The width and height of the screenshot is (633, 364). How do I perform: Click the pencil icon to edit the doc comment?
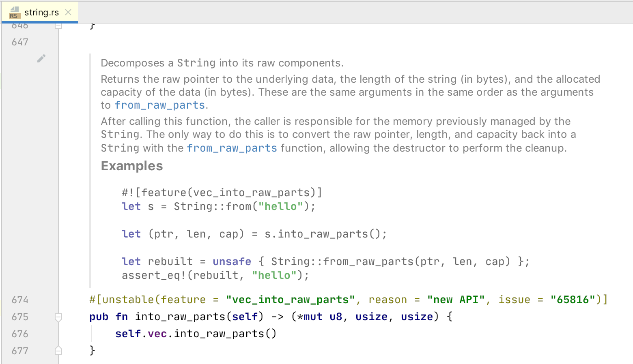pyautogui.click(x=41, y=58)
